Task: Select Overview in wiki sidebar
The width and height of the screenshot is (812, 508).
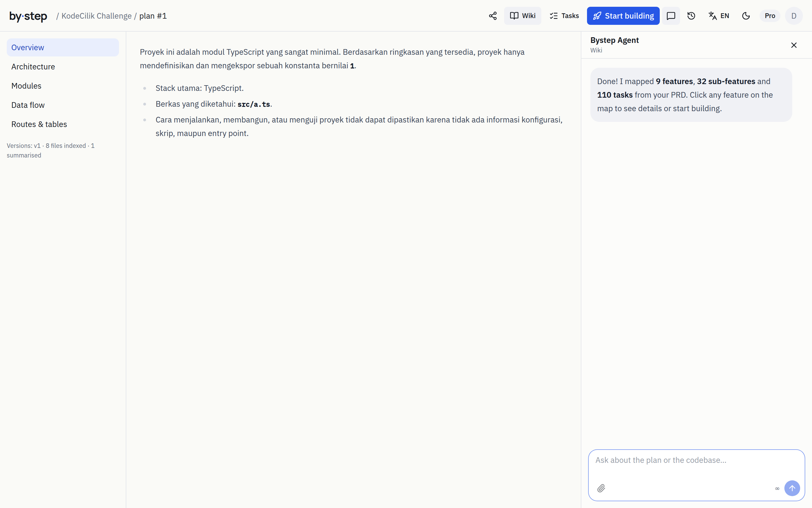Action: (63, 47)
